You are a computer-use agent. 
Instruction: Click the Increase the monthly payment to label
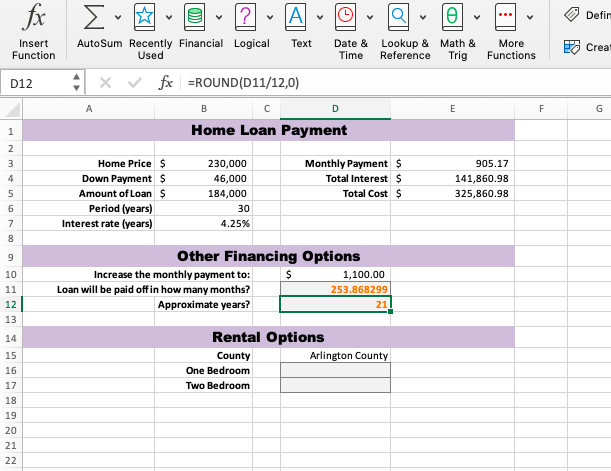click(x=172, y=274)
